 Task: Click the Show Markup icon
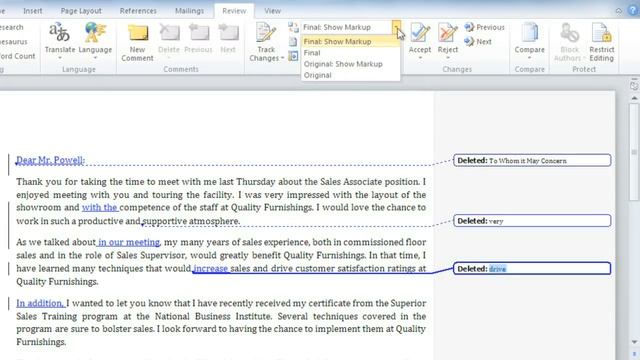click(293, 42)
